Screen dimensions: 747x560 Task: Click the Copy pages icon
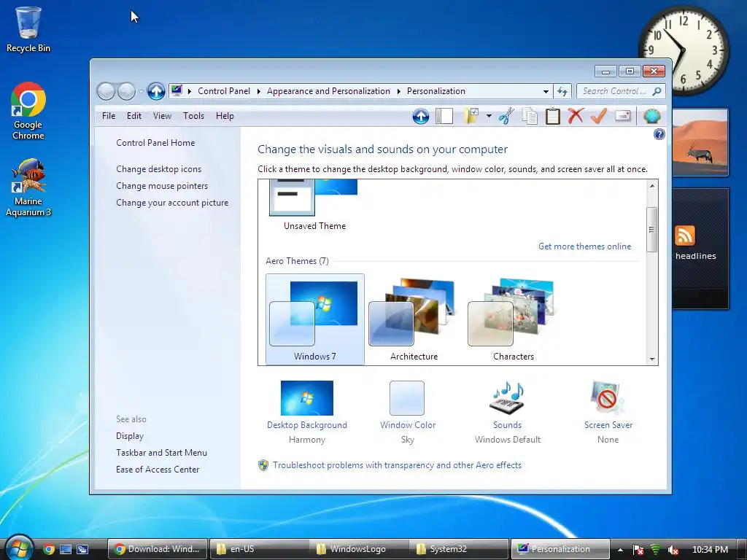pyautogui.click(x=530, y=116)
